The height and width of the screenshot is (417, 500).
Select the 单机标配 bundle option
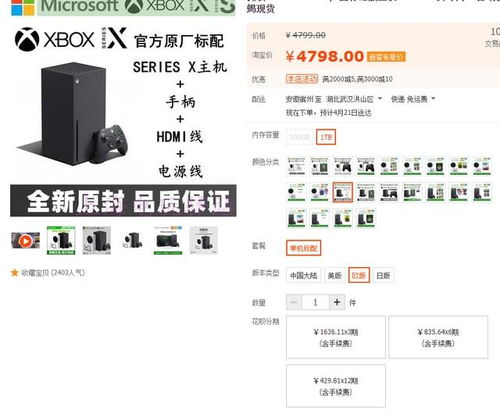(303, 248)
